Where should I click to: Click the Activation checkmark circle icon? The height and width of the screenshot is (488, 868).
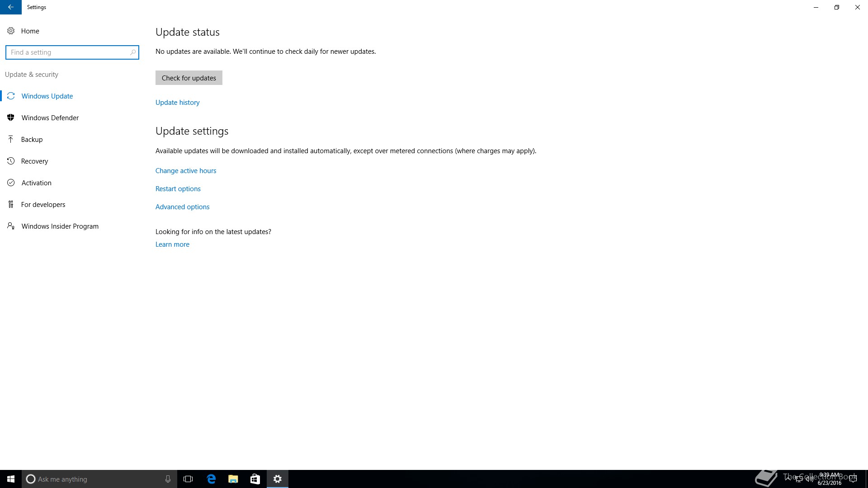point(11,183)
